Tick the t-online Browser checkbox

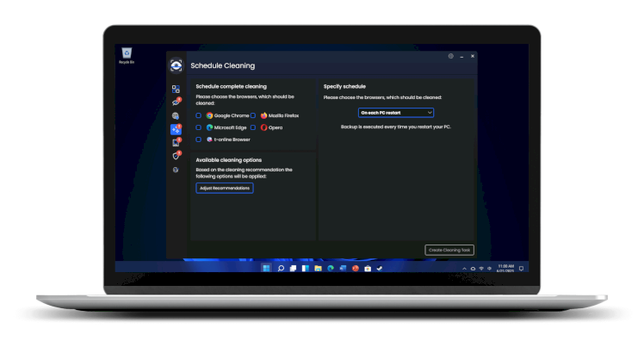click(198, 139)
